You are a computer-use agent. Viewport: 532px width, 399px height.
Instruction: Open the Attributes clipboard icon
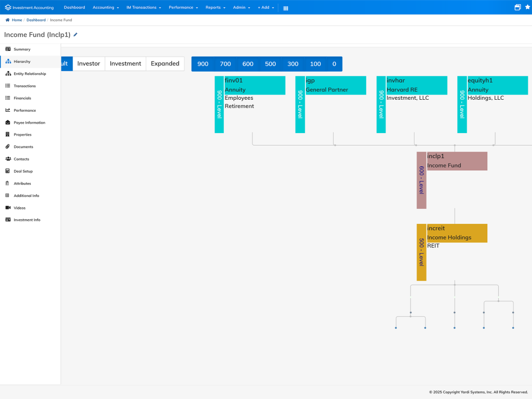coord(7,183)
